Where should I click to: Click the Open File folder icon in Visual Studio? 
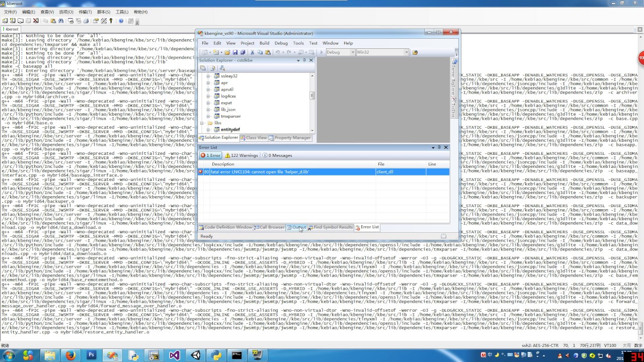coord(227,52)
